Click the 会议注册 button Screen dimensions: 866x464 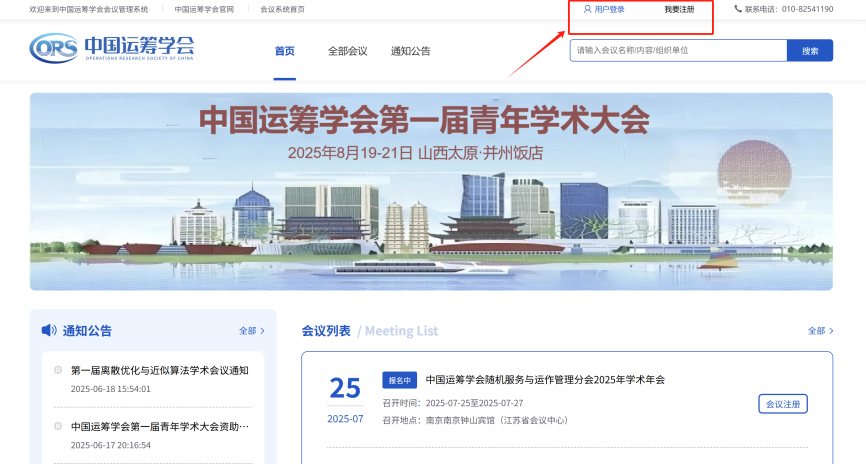(783, 404)
